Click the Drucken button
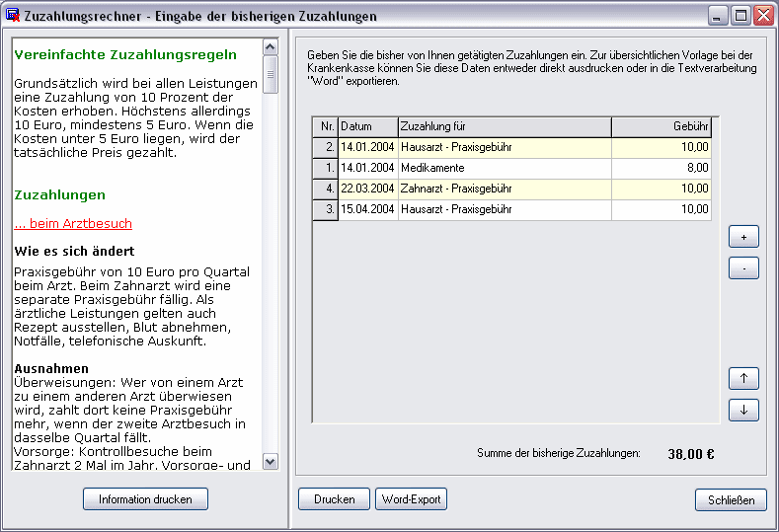The height and width of the screenshot is (532, 779). coord(334,499)
